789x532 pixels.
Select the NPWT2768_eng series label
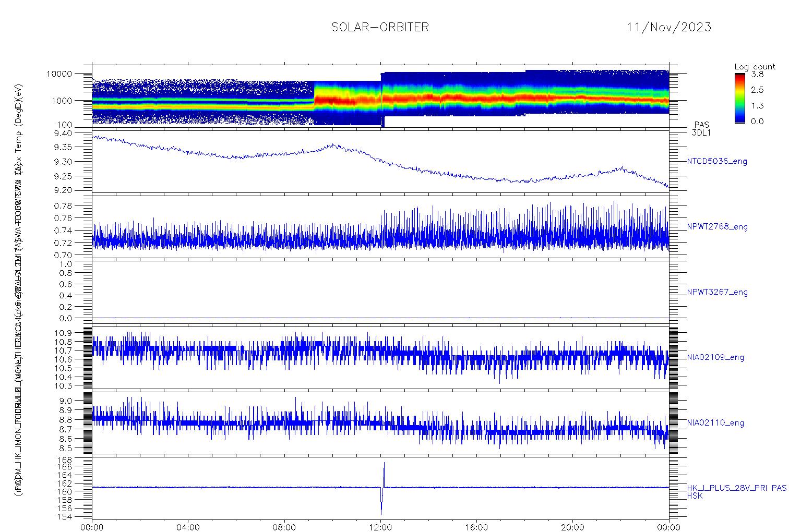tap(718, 227)
